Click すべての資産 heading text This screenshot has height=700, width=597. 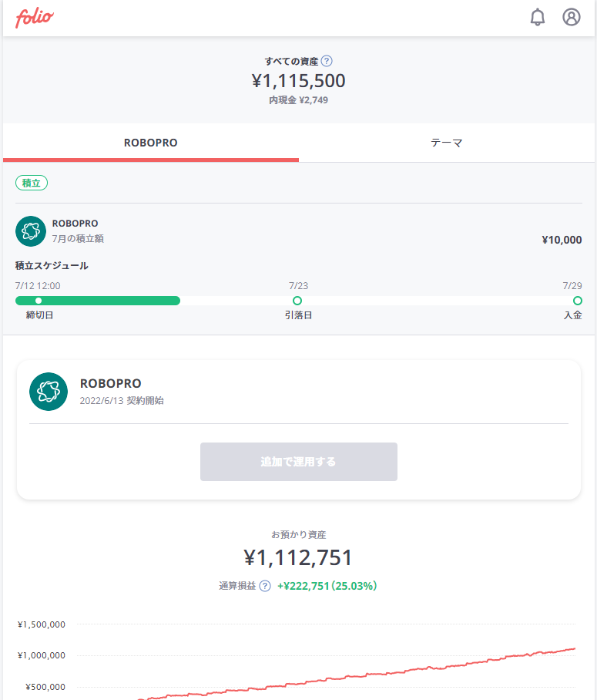291,61
